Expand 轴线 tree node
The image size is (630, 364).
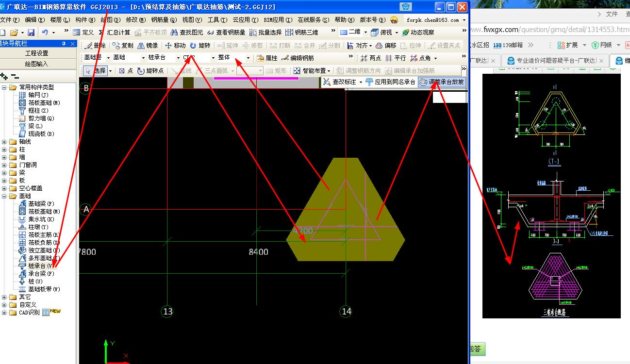(x=4, y=142)
